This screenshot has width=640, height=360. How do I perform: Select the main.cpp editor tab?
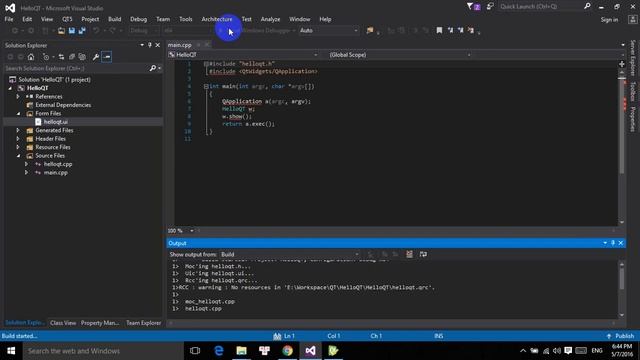[x=180, y=45]
